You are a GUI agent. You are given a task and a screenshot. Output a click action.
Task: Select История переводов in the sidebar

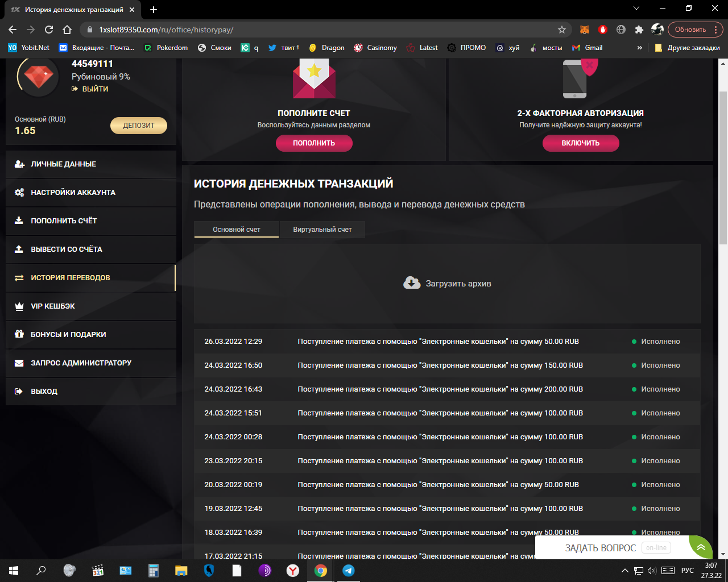point(91,278)
